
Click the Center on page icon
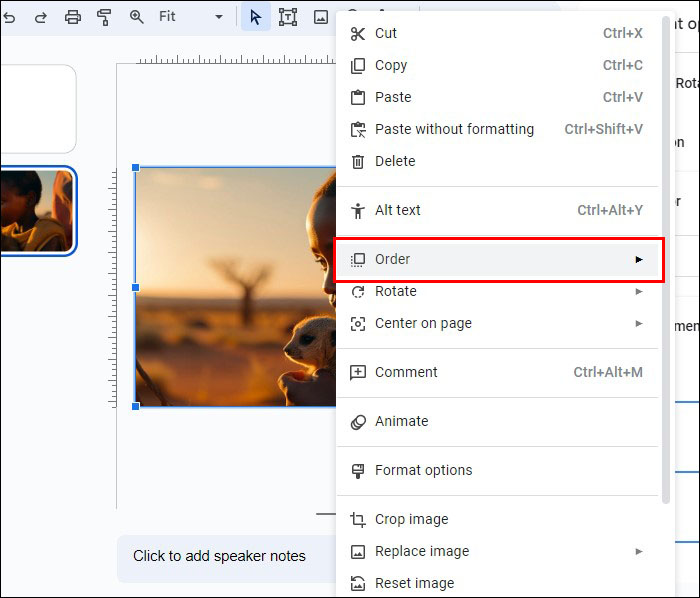(358, 324)
